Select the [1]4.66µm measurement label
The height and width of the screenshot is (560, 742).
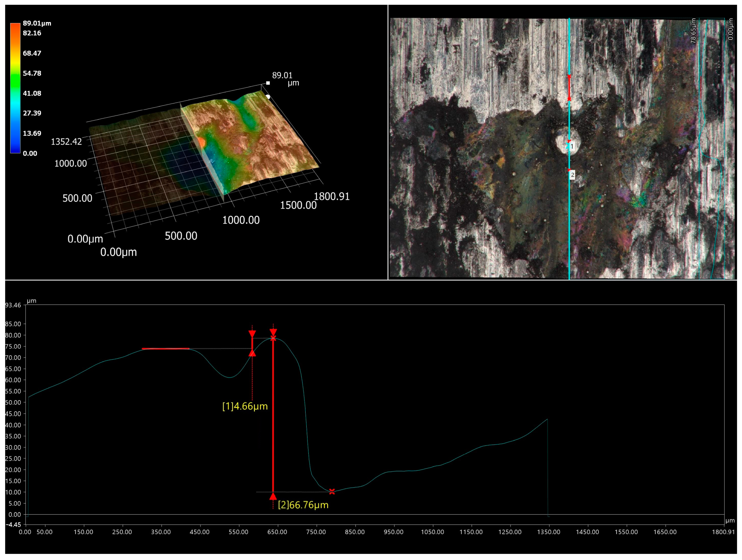pyautogui.click(x=245, y=406)
